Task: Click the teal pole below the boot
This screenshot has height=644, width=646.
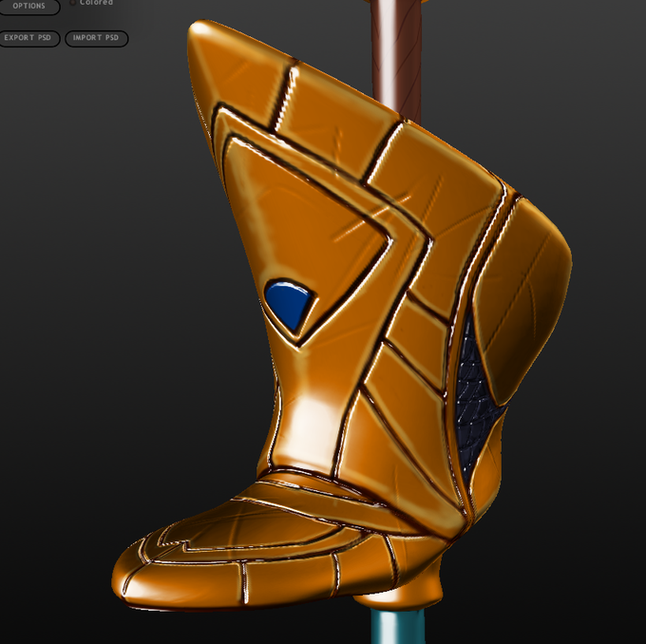Action: (x=396, y=626)
